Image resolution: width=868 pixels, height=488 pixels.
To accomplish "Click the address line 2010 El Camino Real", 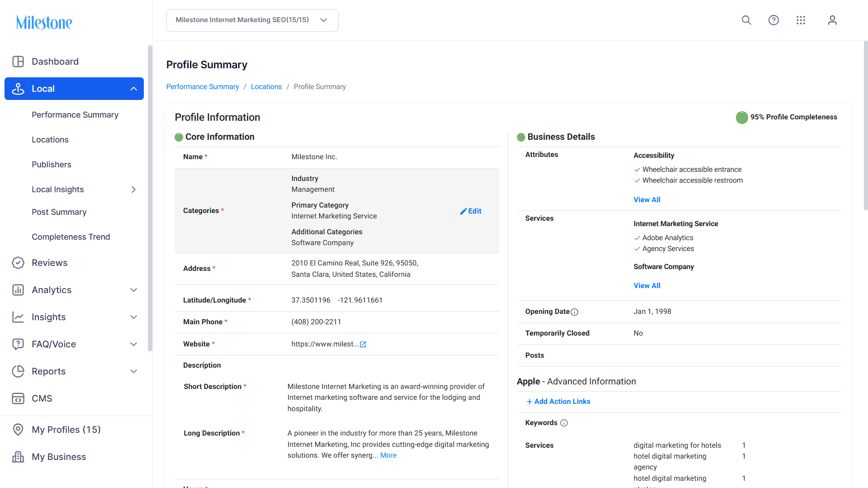I will click(355, 263).
